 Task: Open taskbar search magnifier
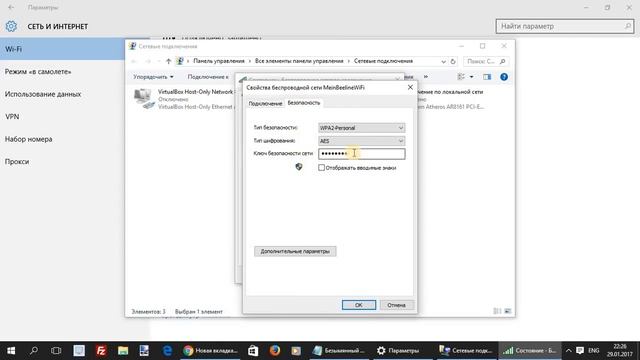point(34,351)
